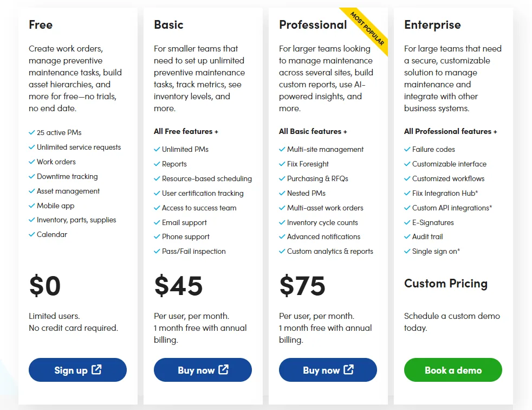Click the external link icon on Sign up
Screen dimensions: 532x410
[96, 369]
